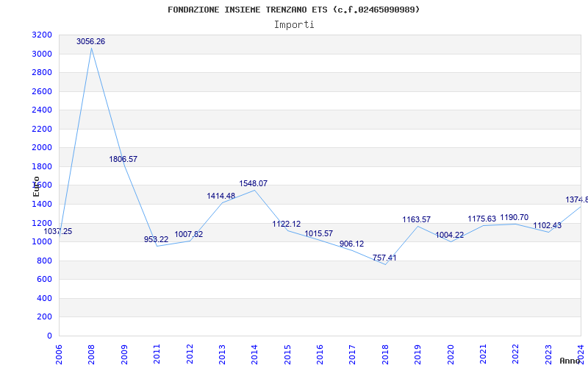
Task: Click the y-axis tick 400
Action: (45, 298)
